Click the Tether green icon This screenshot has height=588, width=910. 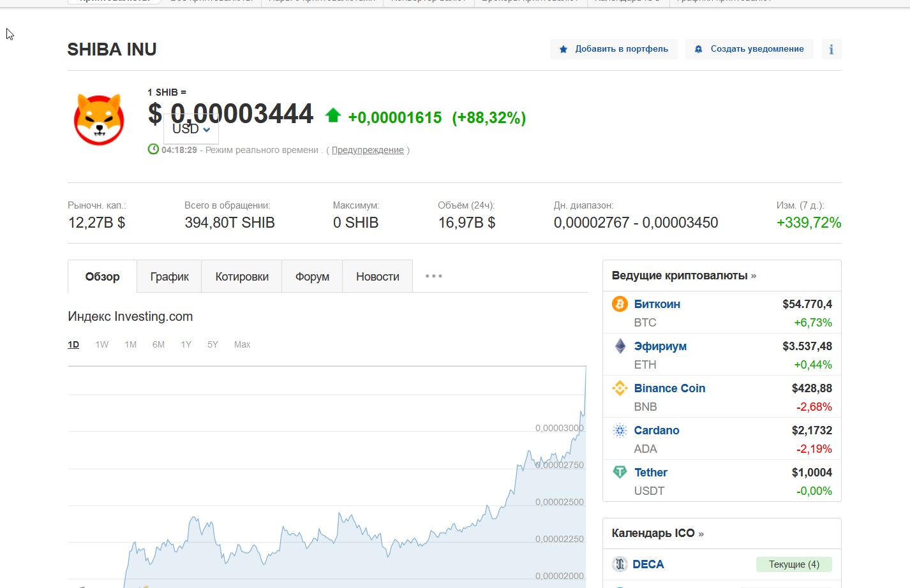click(x=620, y=473)
